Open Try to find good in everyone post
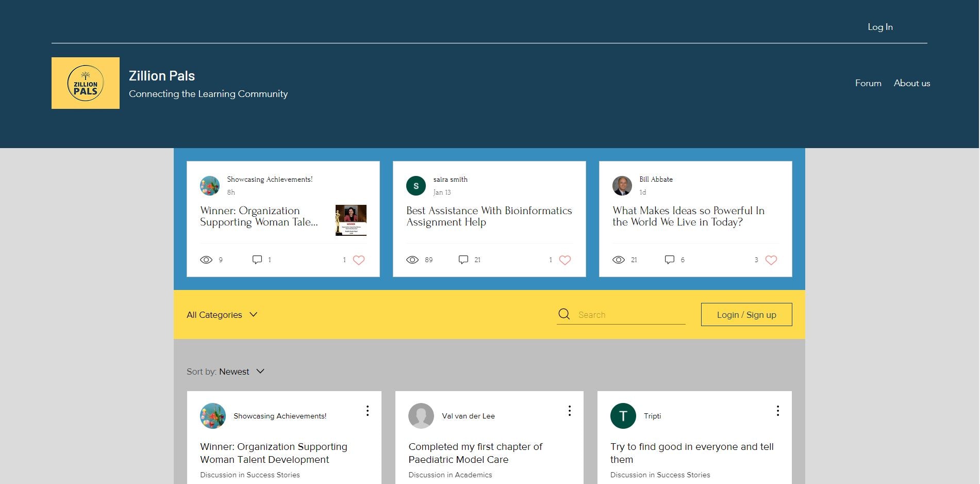 point(692,453)
